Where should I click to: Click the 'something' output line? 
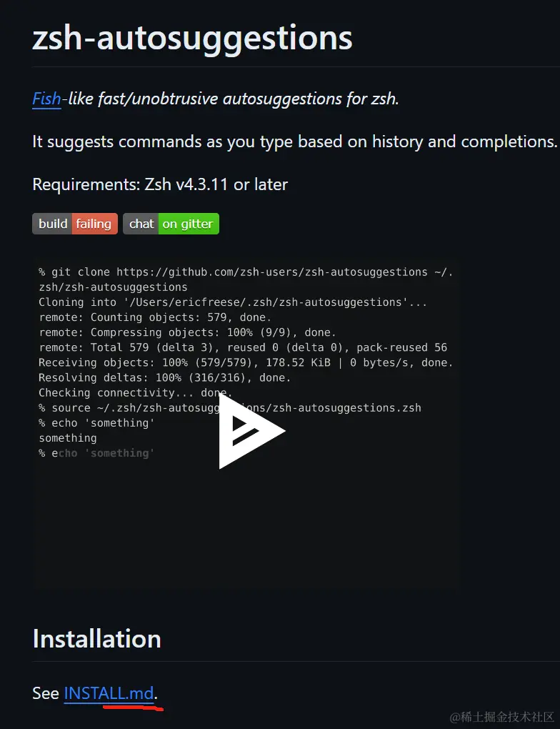coord(68,438)
